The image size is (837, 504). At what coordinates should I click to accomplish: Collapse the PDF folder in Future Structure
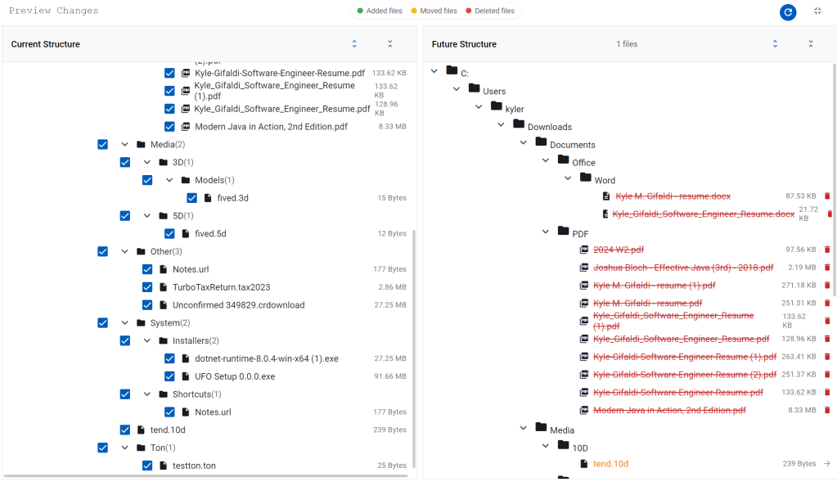(x=546, y=232)
